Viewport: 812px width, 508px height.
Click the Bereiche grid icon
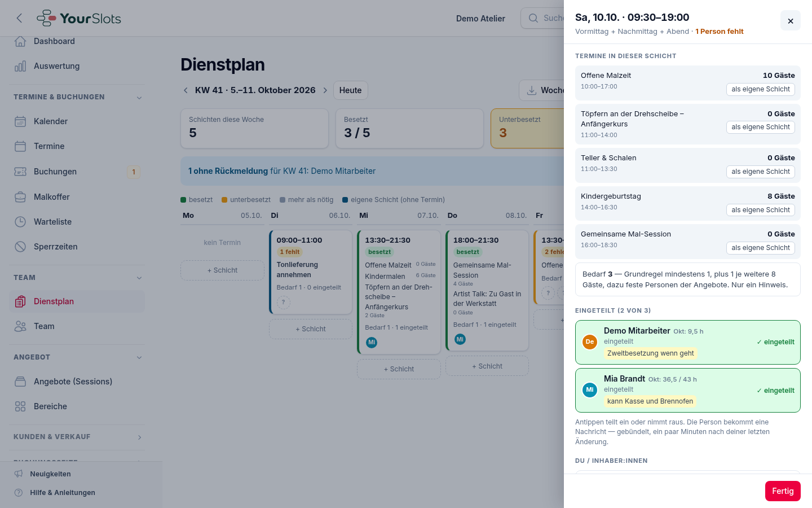20,406
